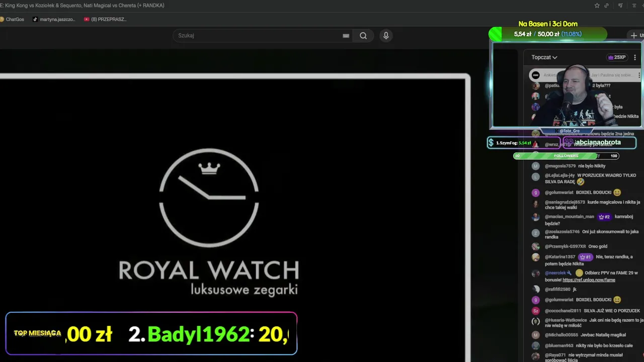Click the Royal Watch logo in video
The height and width of the screenshot is (362, 644).
[209, 222]
